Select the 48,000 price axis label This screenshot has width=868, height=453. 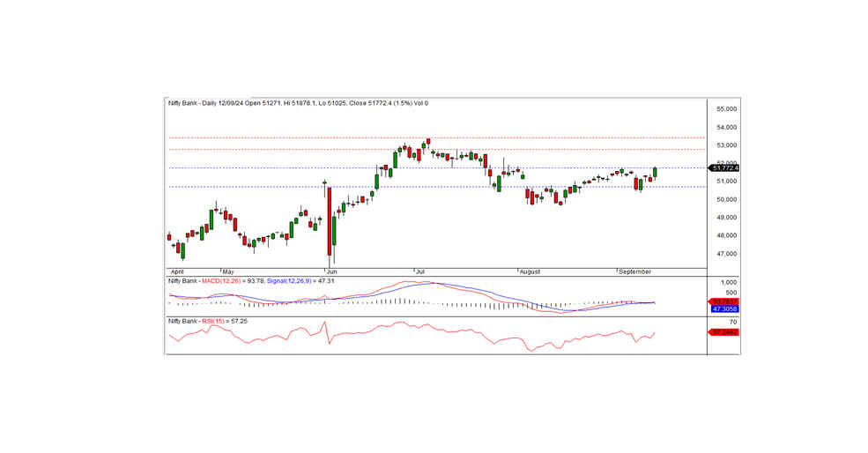tap(726, 235)
